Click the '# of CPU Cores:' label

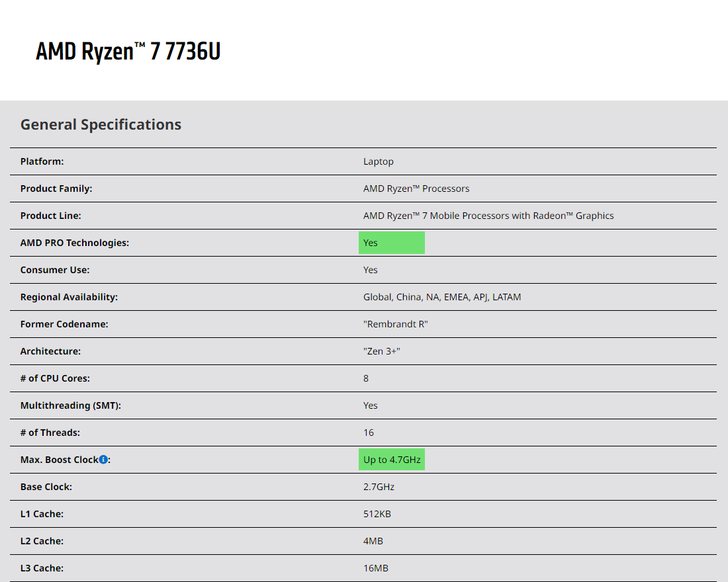55,379
